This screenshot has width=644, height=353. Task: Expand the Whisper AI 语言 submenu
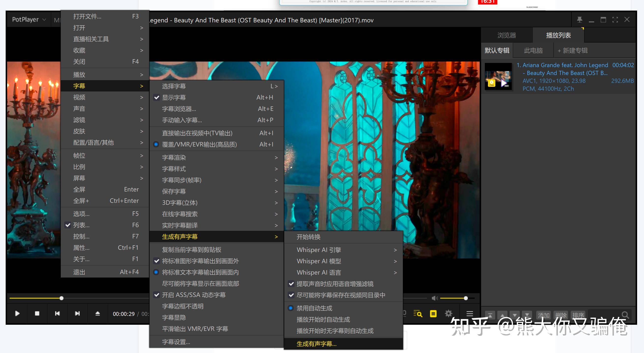344,272
